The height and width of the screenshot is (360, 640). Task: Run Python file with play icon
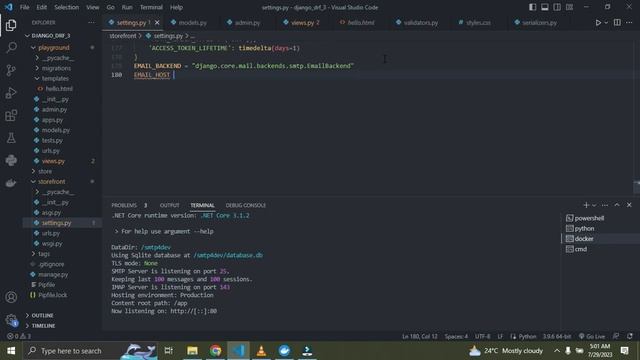598,22
